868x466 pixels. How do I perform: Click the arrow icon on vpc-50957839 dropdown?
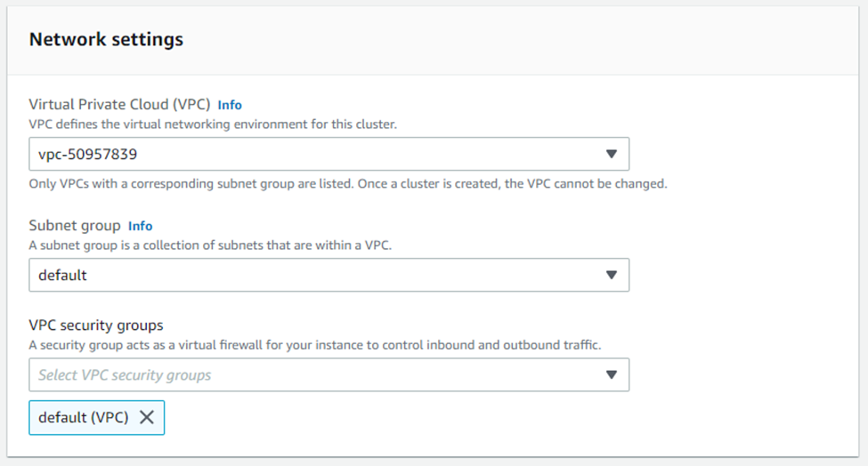coord(611,154)
